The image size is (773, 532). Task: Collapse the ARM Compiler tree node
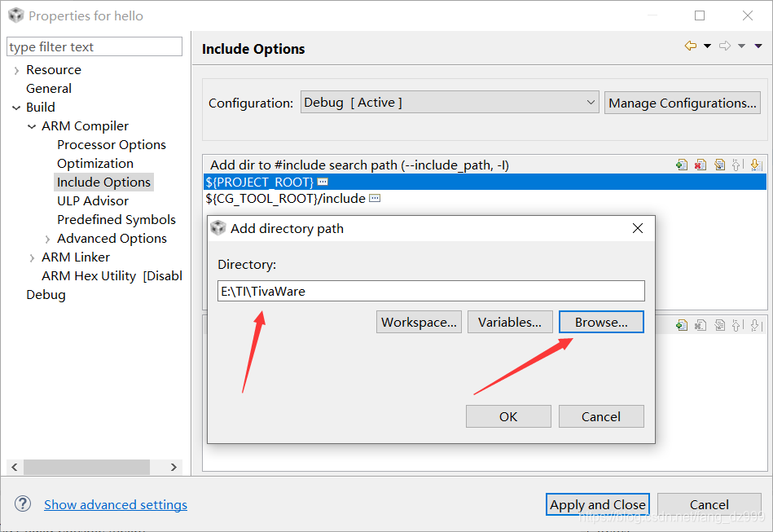tap(32, 126)
